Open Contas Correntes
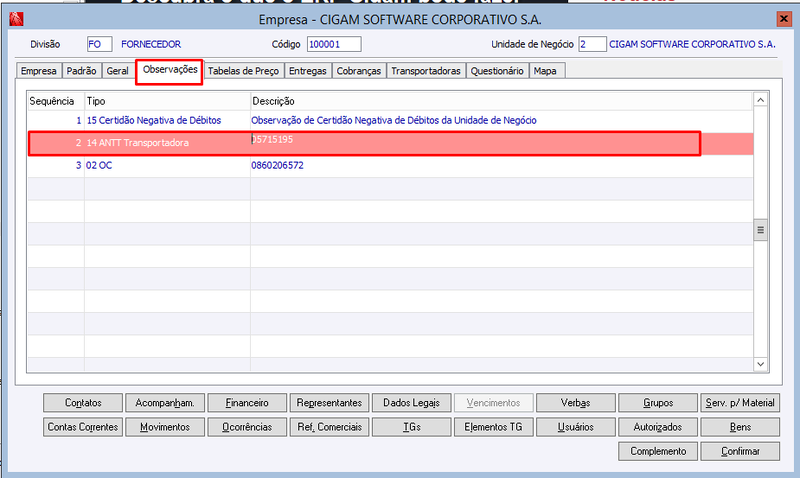800x478 pixels. tap(83, 427)
